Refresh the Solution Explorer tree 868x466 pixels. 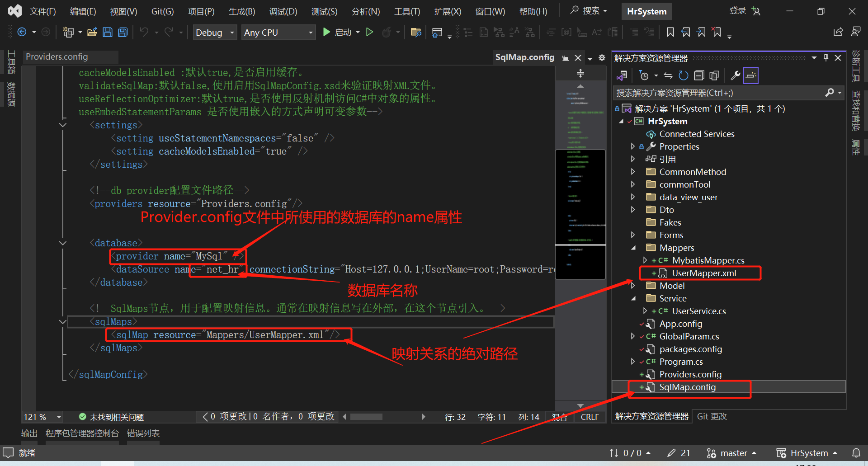click(683, 75)
